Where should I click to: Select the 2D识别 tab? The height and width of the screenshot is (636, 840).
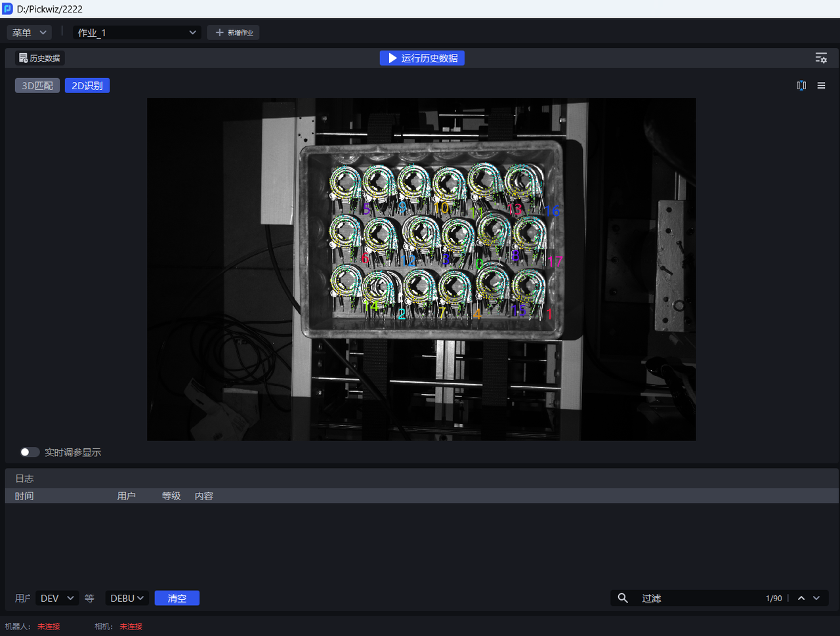point(87,86)
